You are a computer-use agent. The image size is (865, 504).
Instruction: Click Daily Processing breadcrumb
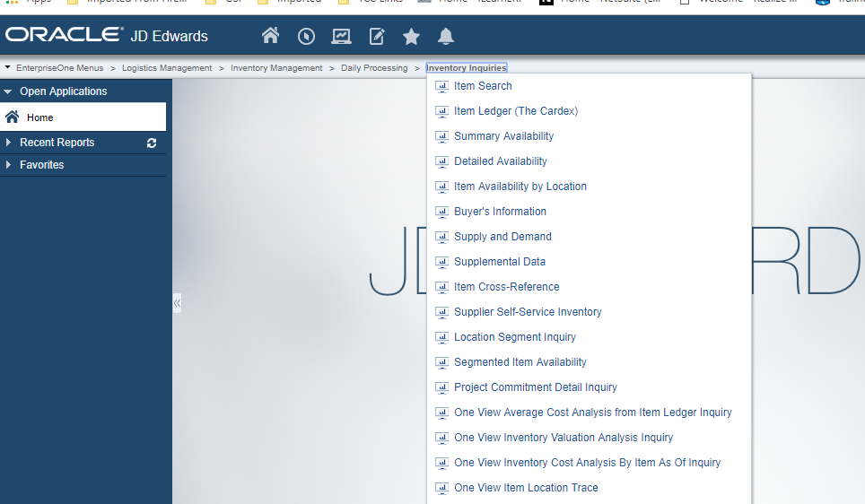[374, 68]
